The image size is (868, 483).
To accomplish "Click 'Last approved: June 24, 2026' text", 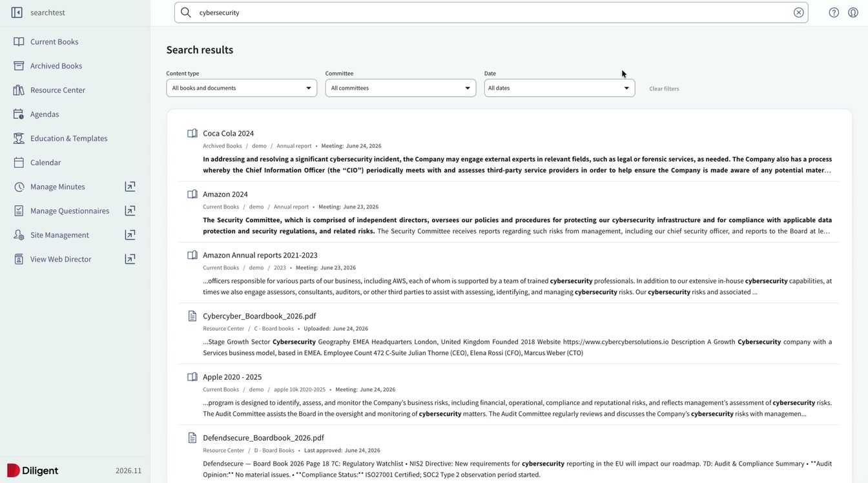I will [342, 451].
